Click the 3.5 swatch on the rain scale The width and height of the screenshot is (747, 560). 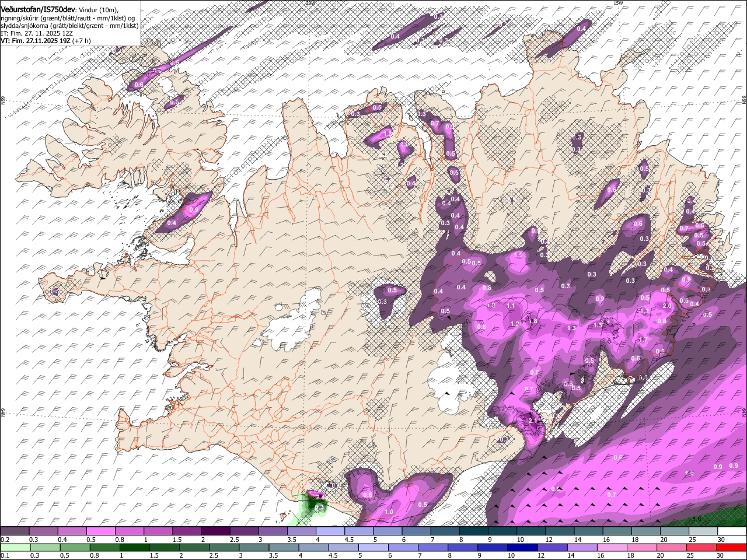click(284, 547)
